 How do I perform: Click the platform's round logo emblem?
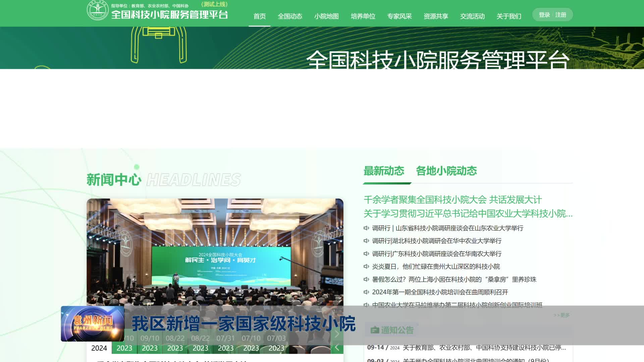98,10
